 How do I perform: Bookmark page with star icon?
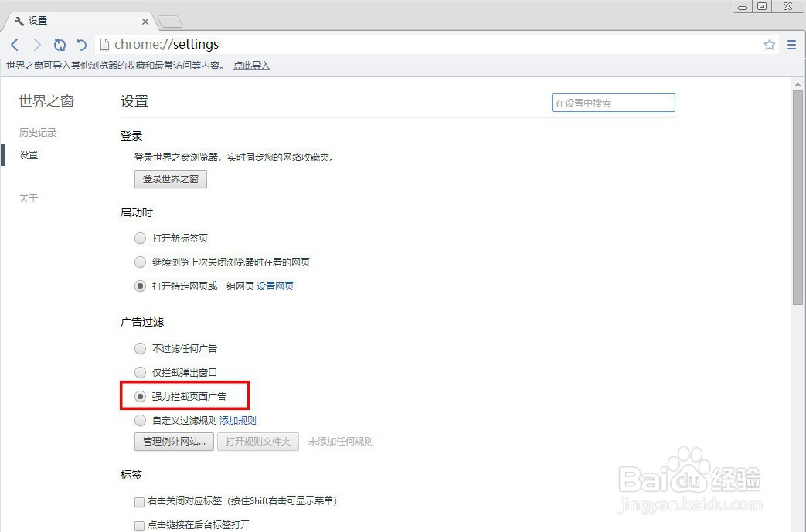(x=769, y=45)
